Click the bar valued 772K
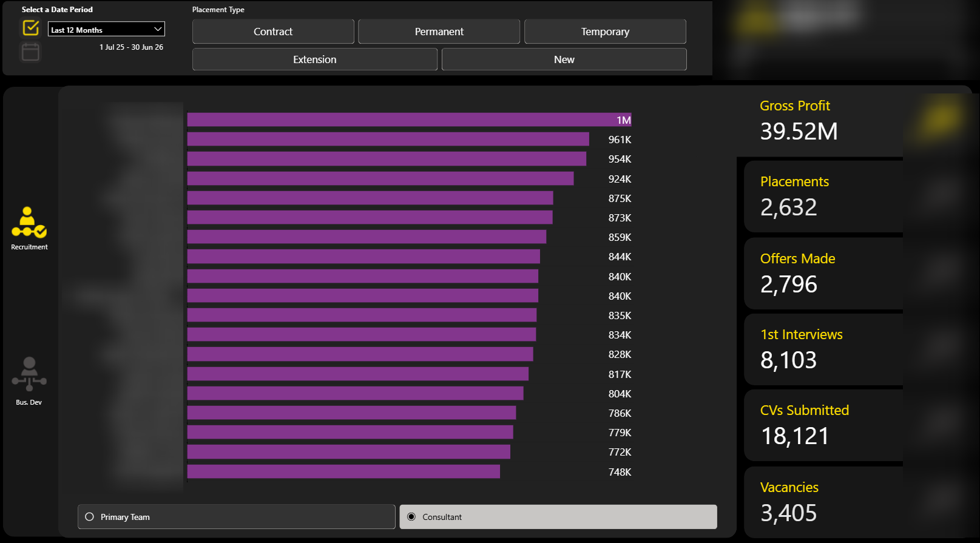Screen dimensions: 980x543 pos(348,452)
